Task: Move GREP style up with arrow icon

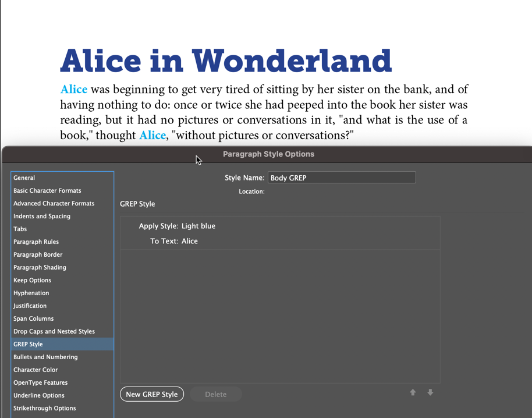Action: click(x=413, y=392)
